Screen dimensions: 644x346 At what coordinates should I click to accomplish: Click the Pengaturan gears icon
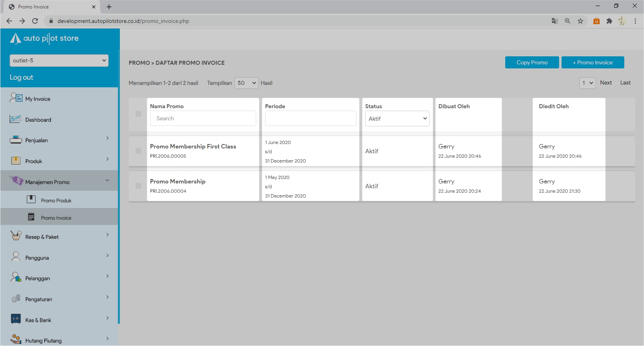point(16,299)
